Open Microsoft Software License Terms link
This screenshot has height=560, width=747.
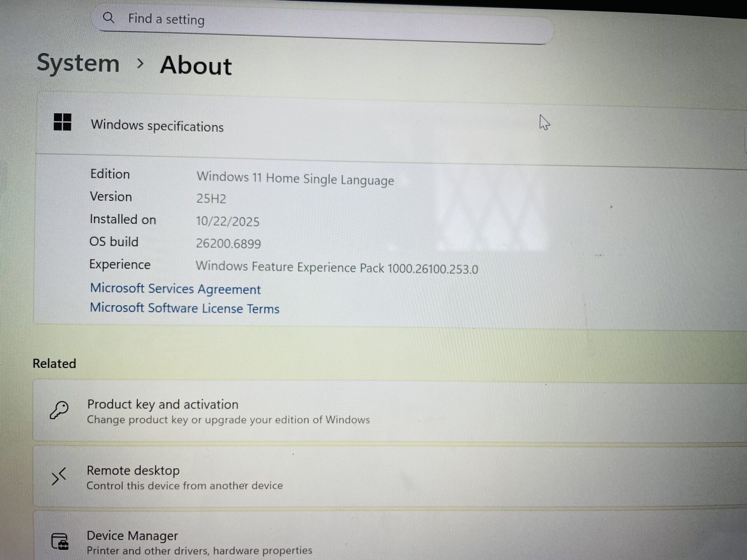click(184, 308)
